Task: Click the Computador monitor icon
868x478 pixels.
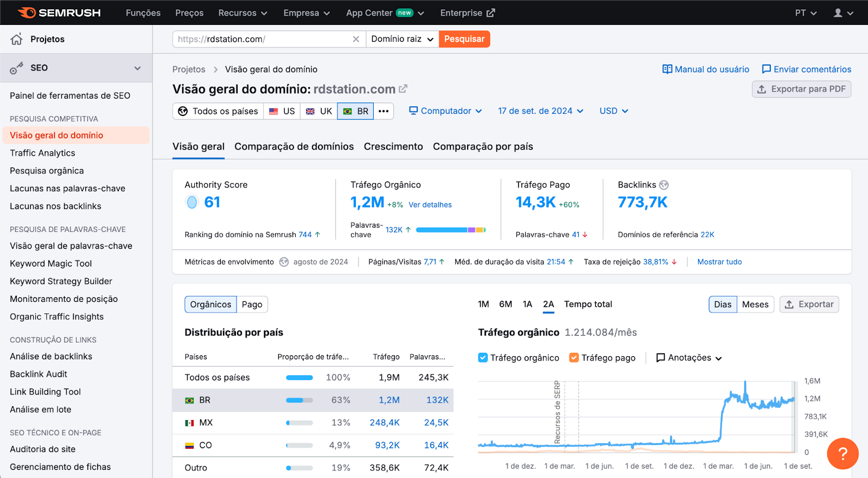Action: tap(413, 111)
